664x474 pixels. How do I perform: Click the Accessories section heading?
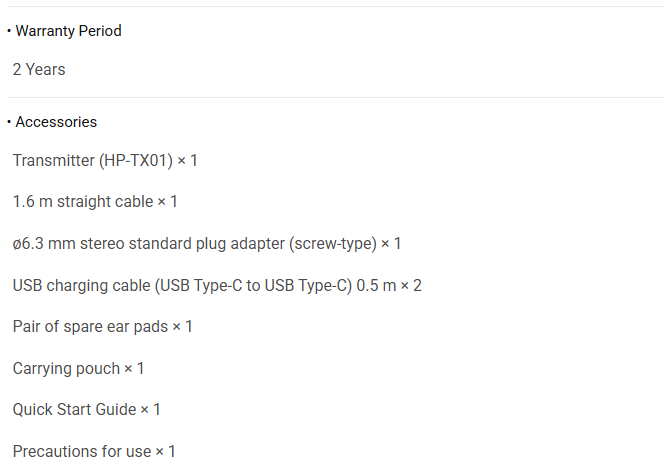tap(56, 122)
